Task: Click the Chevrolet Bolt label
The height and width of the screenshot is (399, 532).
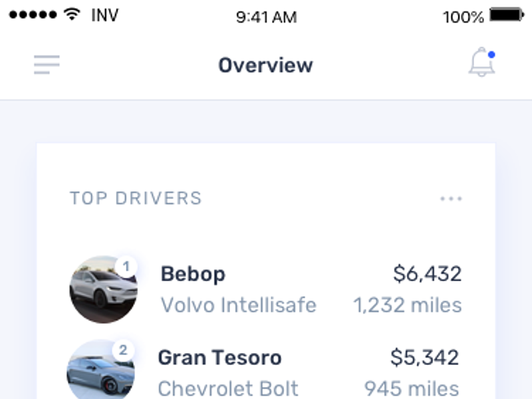Action: (x=227, y=387)
